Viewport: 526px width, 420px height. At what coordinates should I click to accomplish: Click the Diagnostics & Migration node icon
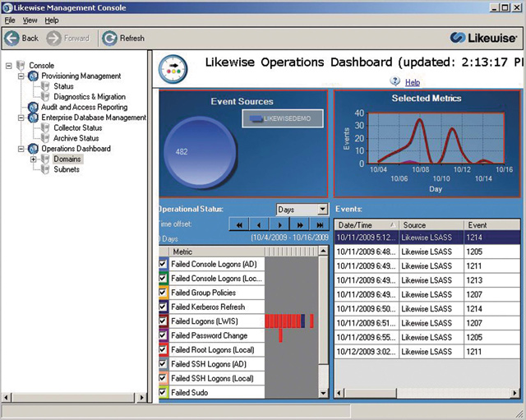pos(45,97)
